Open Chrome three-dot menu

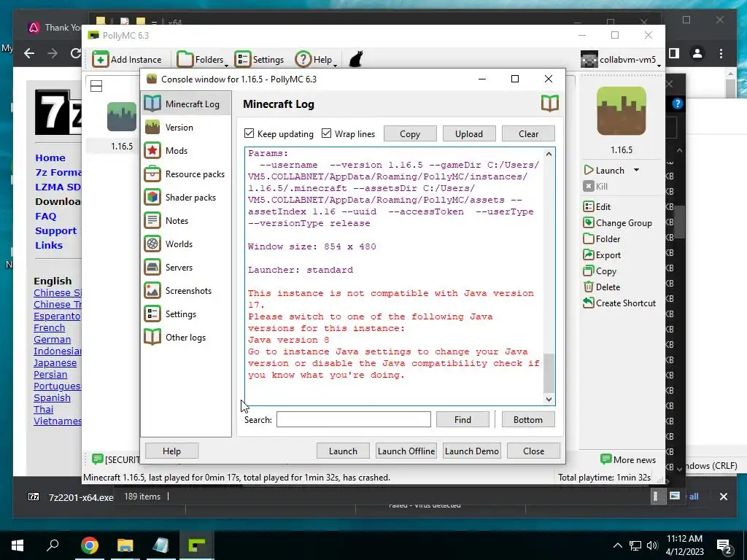tap(721, 53)
